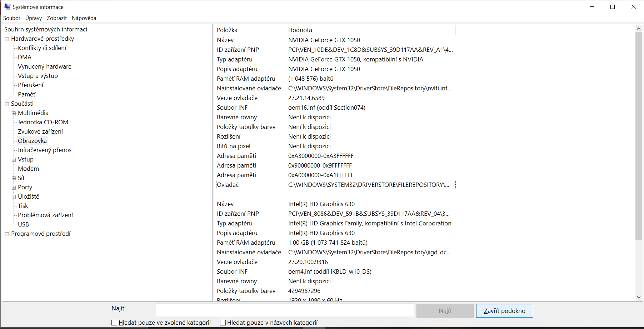Image resolution: width=644 pixels, height=329 pixels.
Task: Click the details pane scrollbar down arrow
Action: [x=639, y=297]
